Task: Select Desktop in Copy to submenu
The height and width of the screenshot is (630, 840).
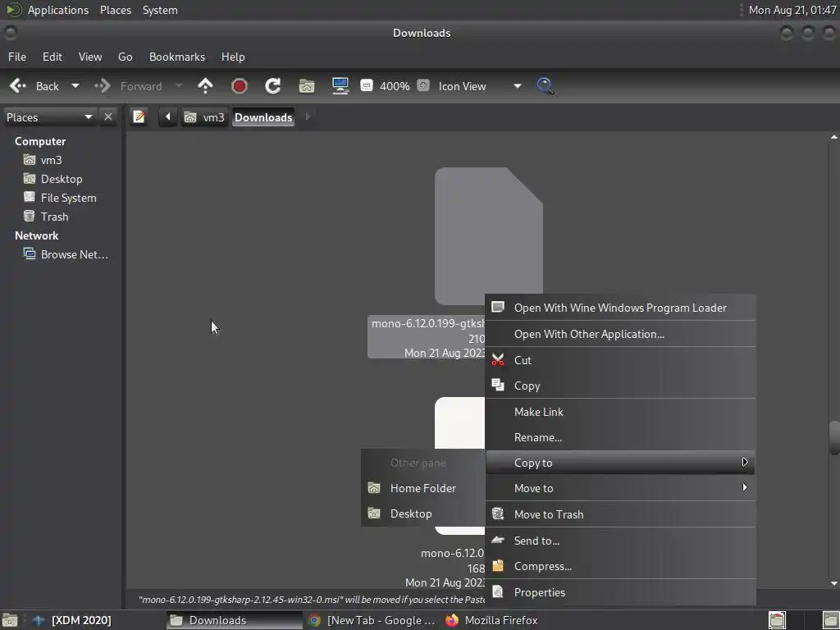Action: [422, 514]
